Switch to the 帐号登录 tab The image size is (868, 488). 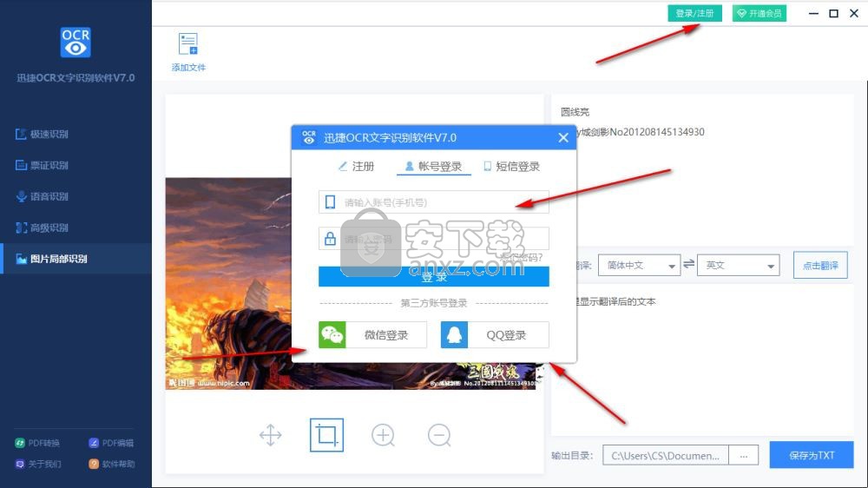(x=433, y=166)
